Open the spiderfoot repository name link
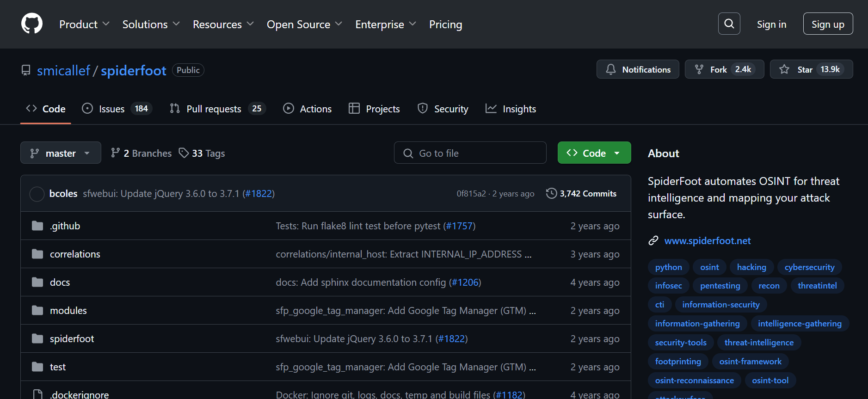Viewport: 868px width, 399px height. coord(134,70)
